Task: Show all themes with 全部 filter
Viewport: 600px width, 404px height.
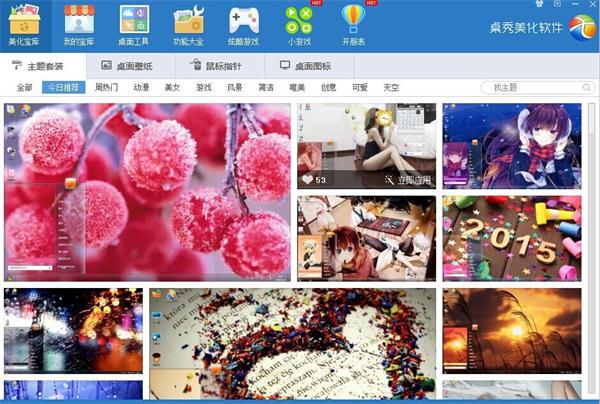Action: (23, 88)
